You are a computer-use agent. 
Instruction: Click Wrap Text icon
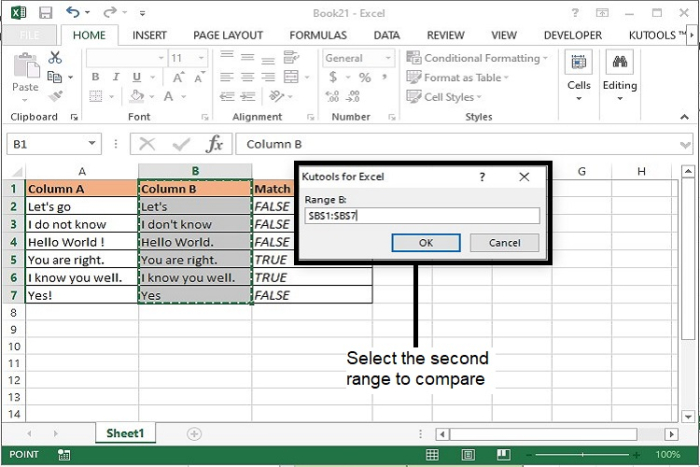coord(291,57)
